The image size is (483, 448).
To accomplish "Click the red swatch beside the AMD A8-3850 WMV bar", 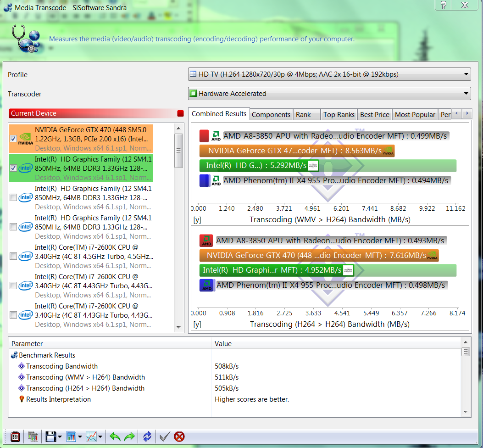I will click(204, 136).
